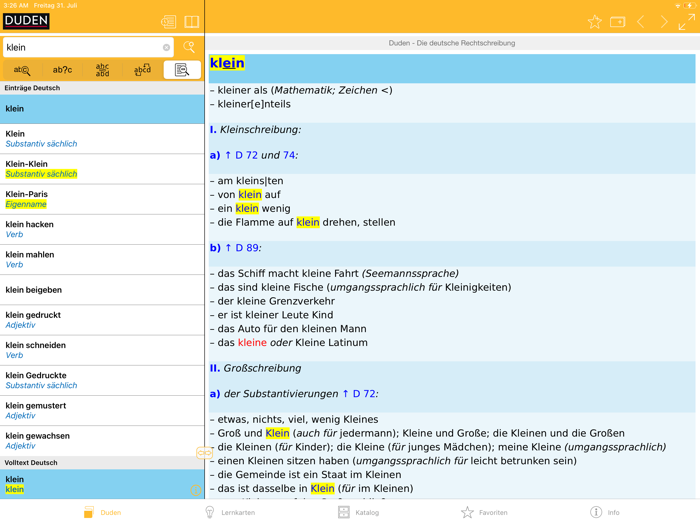700x525 pixels.
Task: Open the klein mahlen entry
Action: pyautogui.click(x=102, y=260)
